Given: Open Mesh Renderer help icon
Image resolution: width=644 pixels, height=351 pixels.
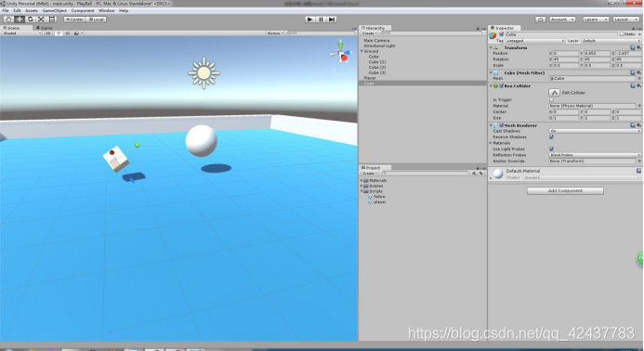Looking at the screenshot, I should (633, 125).
